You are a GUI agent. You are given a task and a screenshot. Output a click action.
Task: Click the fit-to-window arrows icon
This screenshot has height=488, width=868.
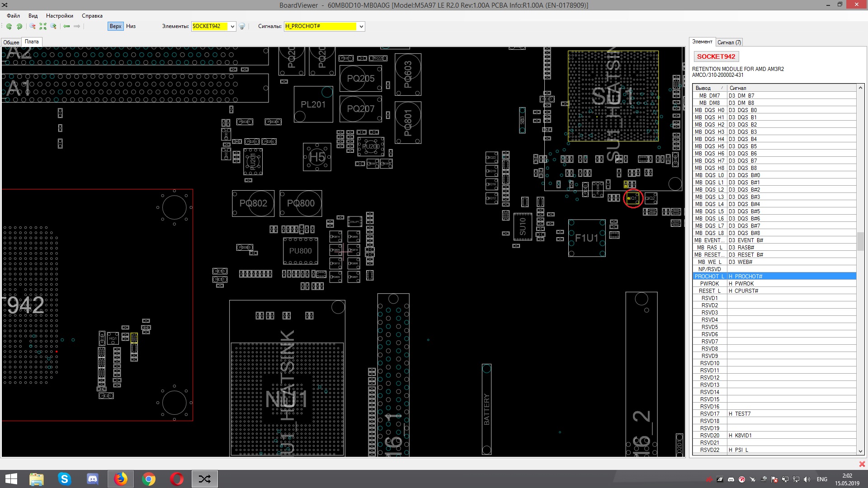(43, 26)
